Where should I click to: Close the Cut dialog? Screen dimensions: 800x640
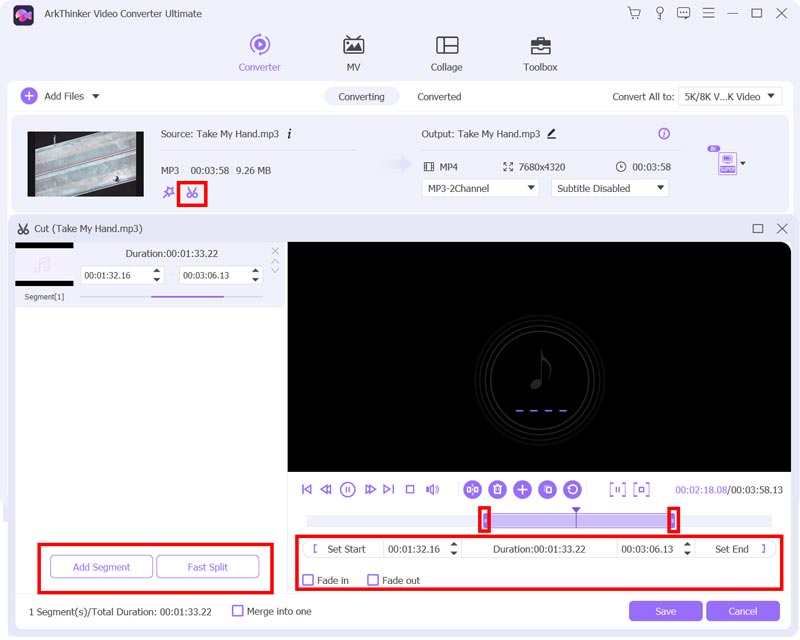click(x=782, y=229)
